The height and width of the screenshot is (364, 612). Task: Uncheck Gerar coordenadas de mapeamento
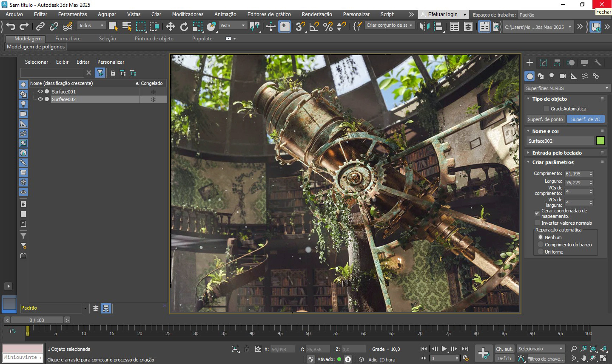pos(537,213)
